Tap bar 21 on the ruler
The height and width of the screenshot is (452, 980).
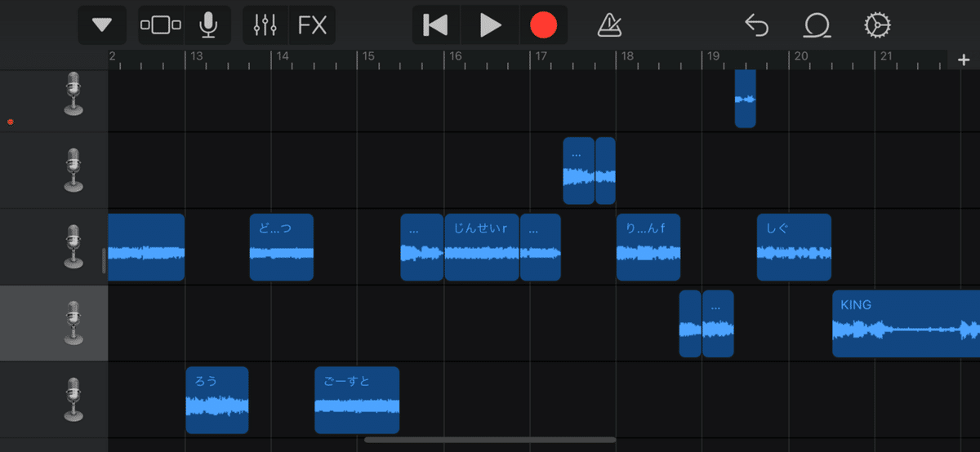click(x=886, y=56)
